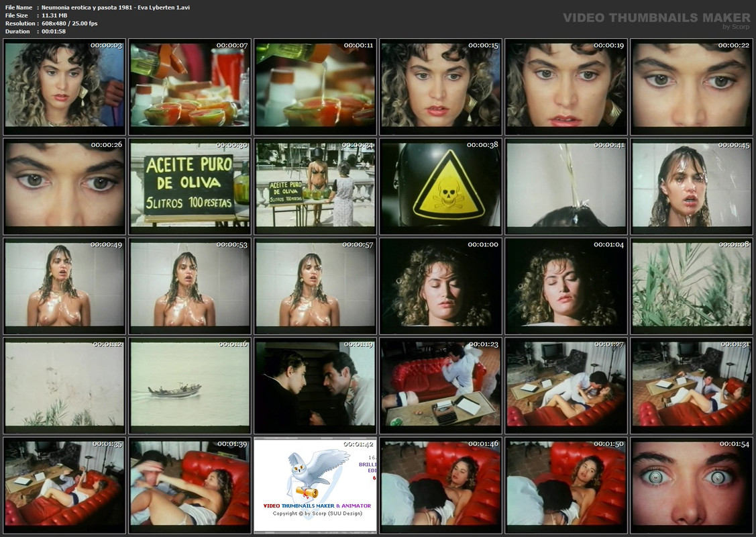The image size is (756, 537).
Task: Select the thumbnail stamped 00:00:45
Action: [x=692, y=186]
